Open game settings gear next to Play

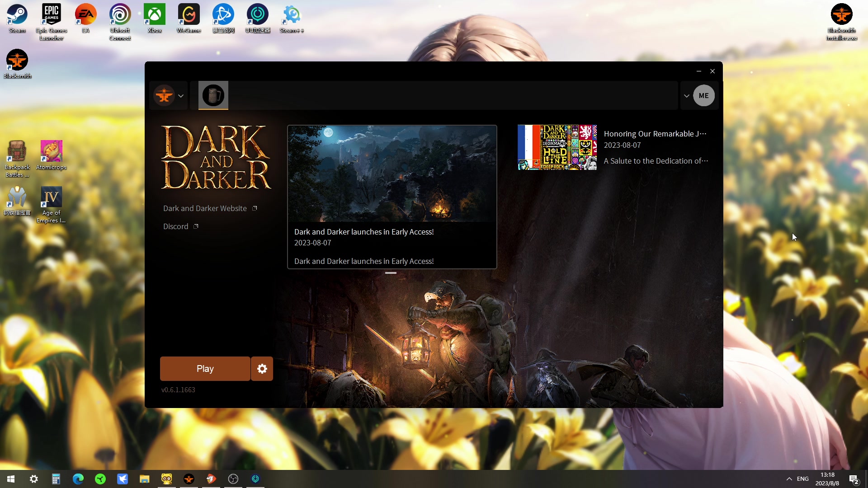(262, 369)
